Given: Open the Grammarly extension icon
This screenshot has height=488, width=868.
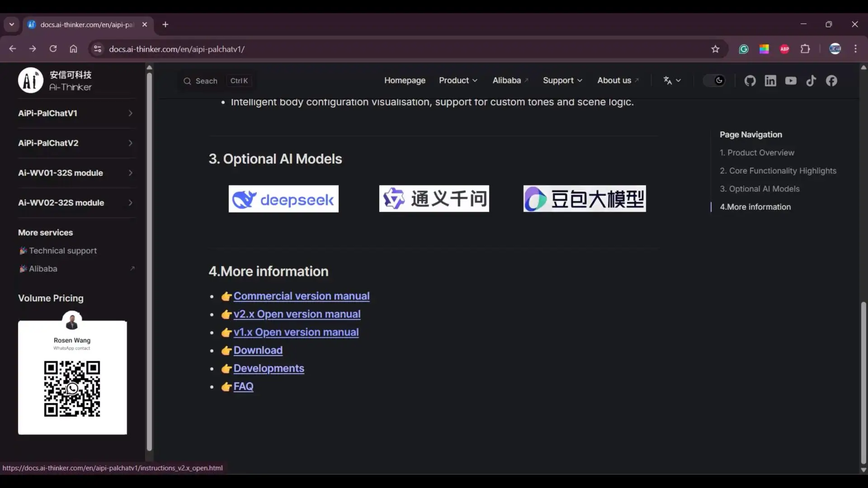Looking at the screenshot, I should [744, 49].
